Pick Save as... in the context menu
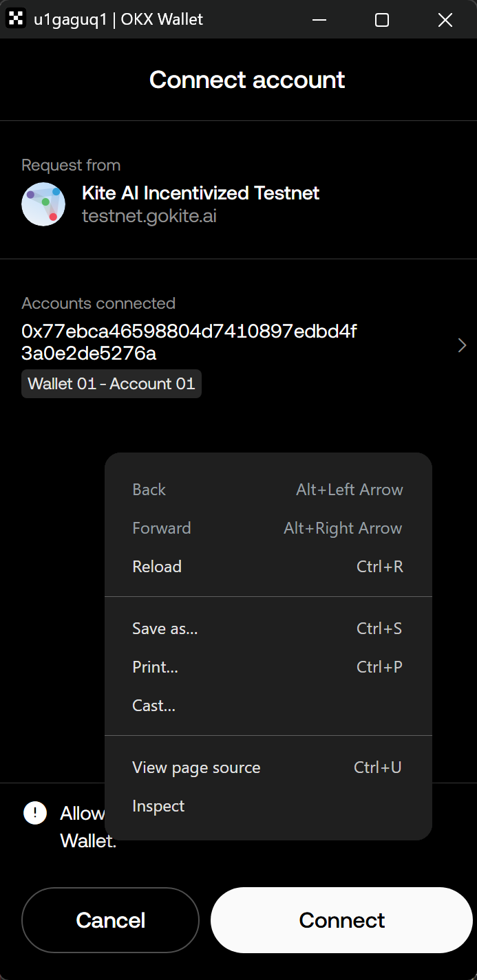Image resolution: width=477 pixels, height=980 pixels. (x=165, y=629)
